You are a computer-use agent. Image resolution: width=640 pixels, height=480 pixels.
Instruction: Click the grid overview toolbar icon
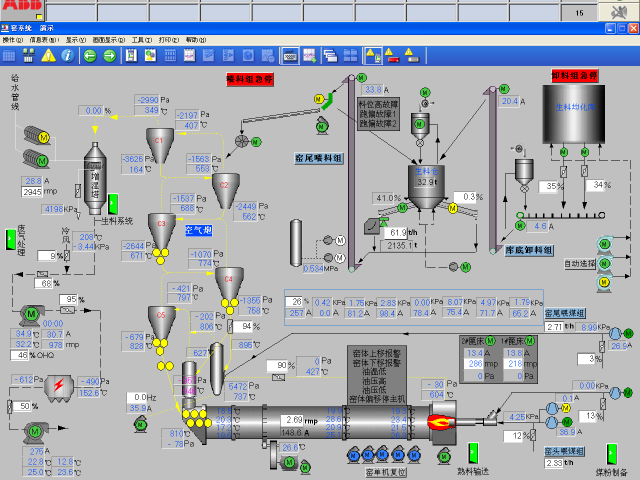(x=9, y=56)
